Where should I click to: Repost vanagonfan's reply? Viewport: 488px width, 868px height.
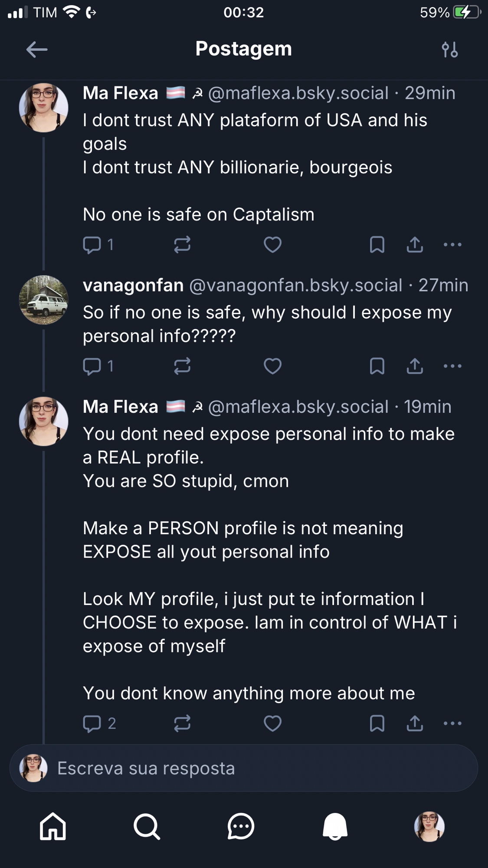coord(182,366)
